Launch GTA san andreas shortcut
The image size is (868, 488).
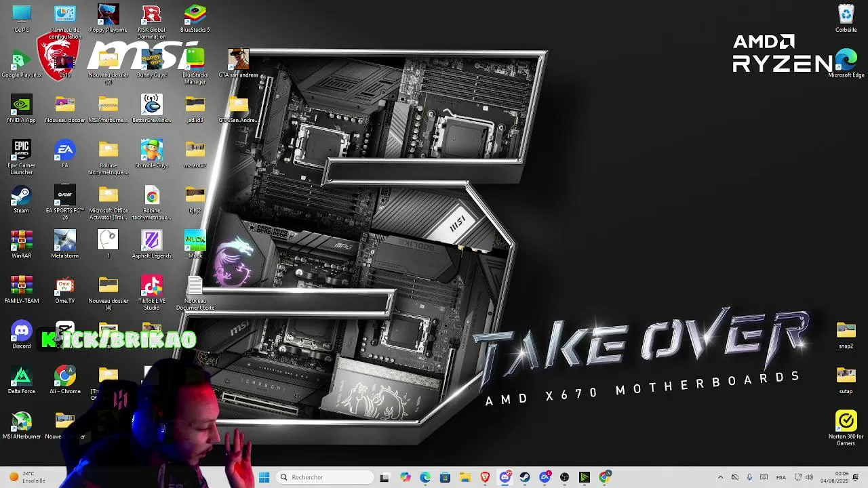point(239,64)
